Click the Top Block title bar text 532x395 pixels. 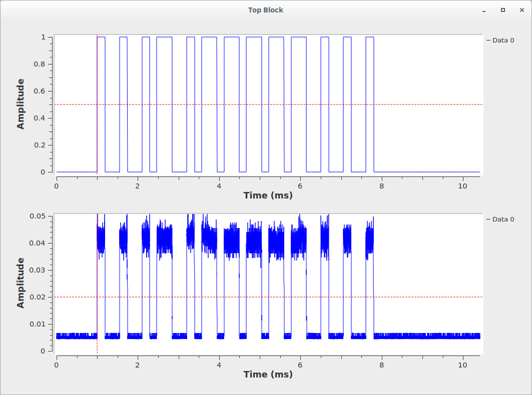point(265,10)
